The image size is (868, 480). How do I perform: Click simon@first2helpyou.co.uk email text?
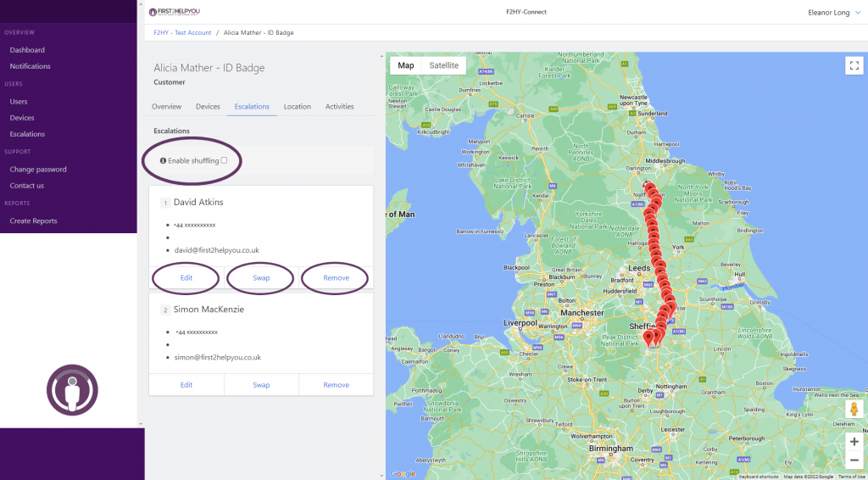pos(218,358)
